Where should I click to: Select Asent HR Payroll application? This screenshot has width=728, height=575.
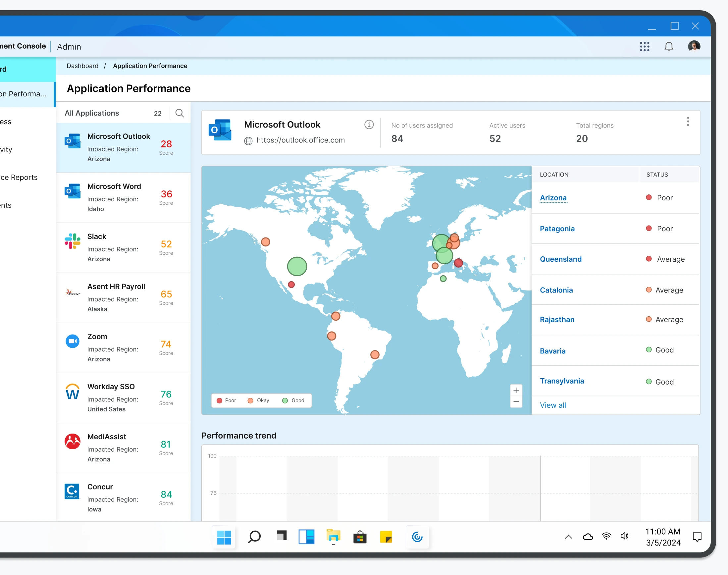[124, 298]
